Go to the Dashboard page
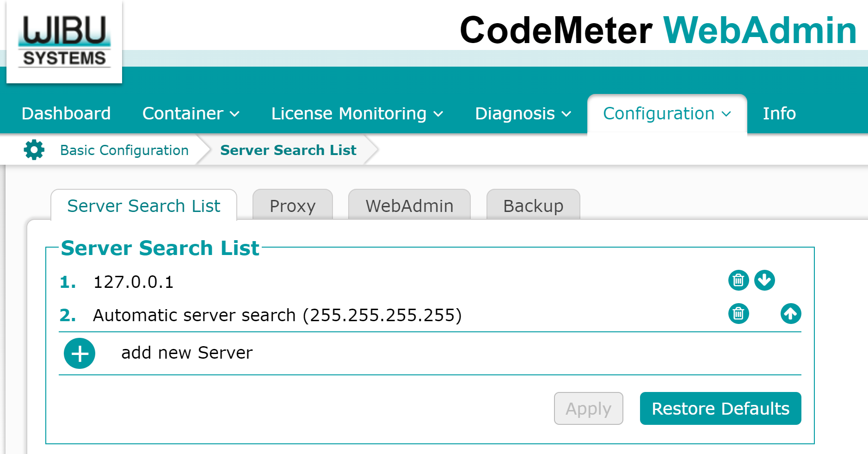The width and height of the screenshot is (868, 454). tap(66, 114)
